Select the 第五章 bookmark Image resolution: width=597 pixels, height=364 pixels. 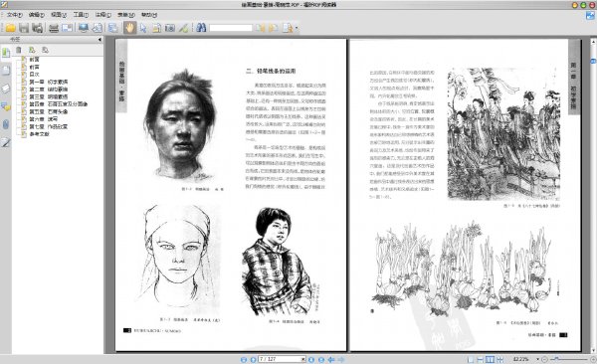pyautogui.click(x=49, y=111)
